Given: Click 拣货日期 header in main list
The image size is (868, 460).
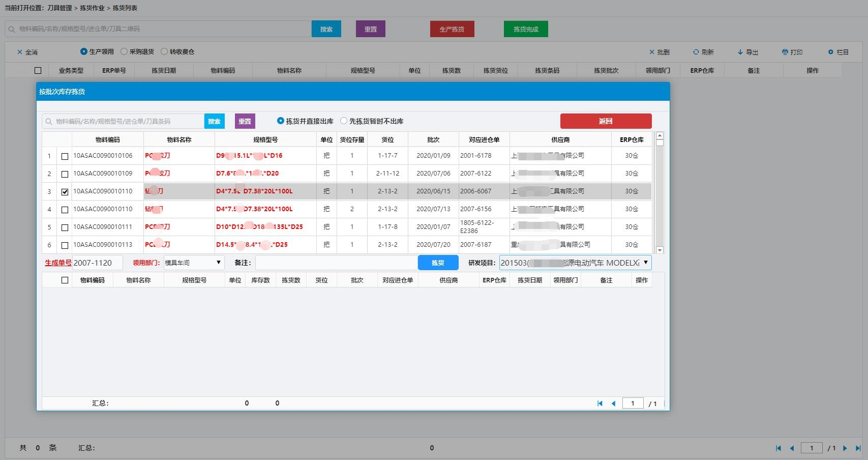Looking at the screenshot, I should tap(164, 71).
